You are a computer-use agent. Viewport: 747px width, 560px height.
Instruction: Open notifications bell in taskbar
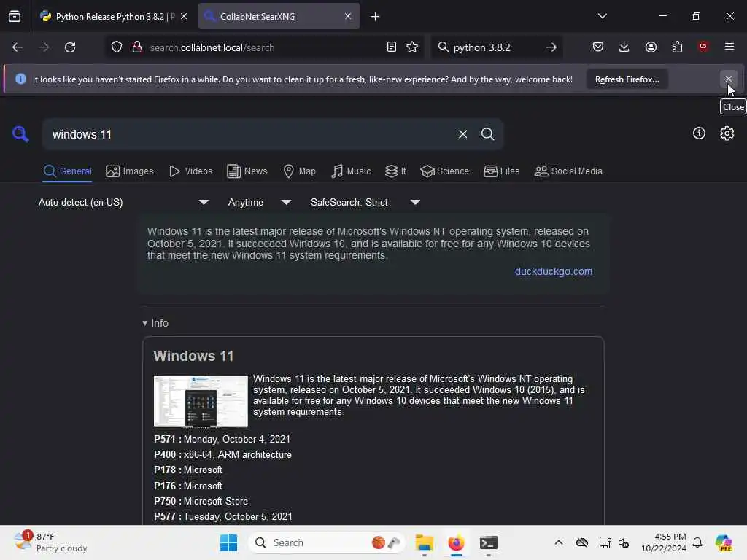(x=697, y=542)
